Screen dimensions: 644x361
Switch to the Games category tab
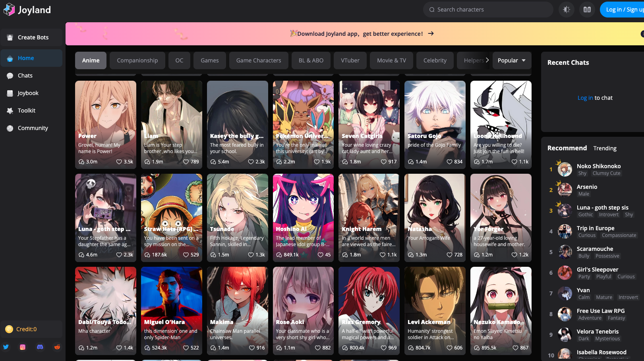210,60
